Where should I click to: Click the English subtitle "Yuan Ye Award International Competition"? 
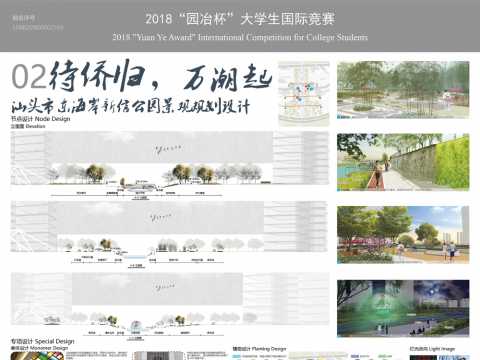point(240,37)
